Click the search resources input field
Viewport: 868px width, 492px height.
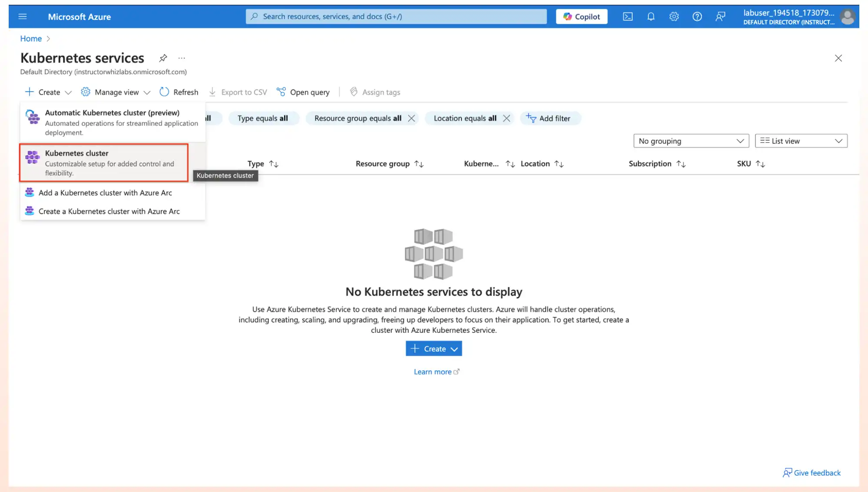[396, 16]
